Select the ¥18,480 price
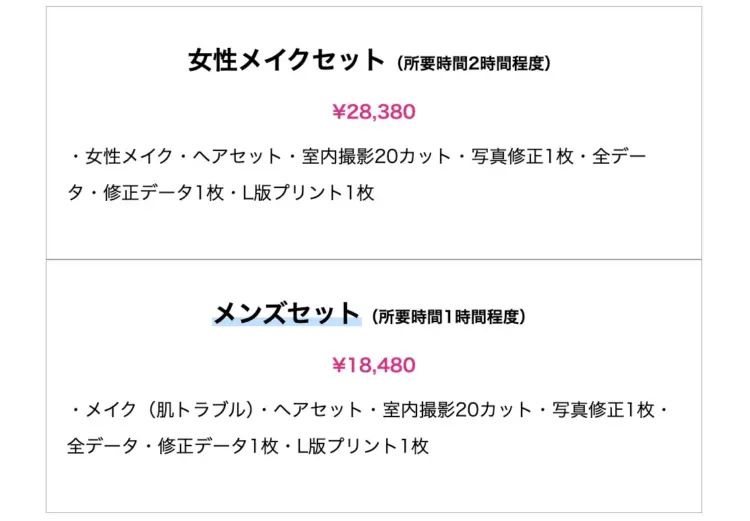 (x=374, y=365)
